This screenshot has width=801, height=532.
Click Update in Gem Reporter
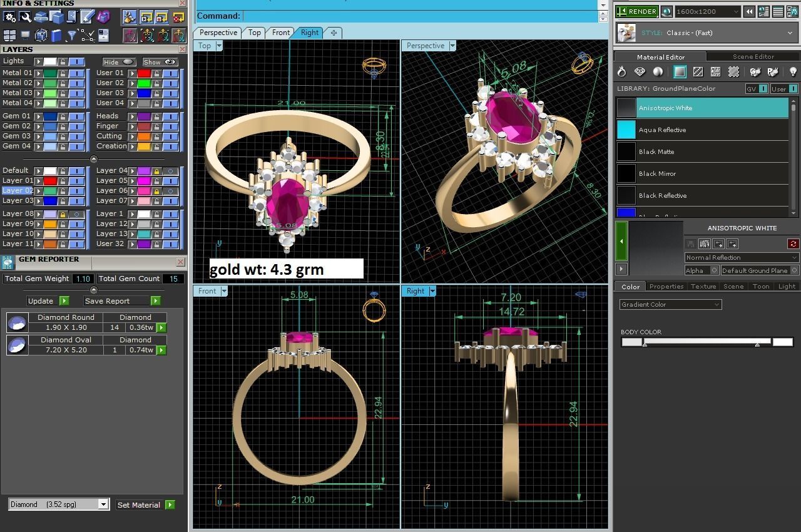(x=47, y=301)
